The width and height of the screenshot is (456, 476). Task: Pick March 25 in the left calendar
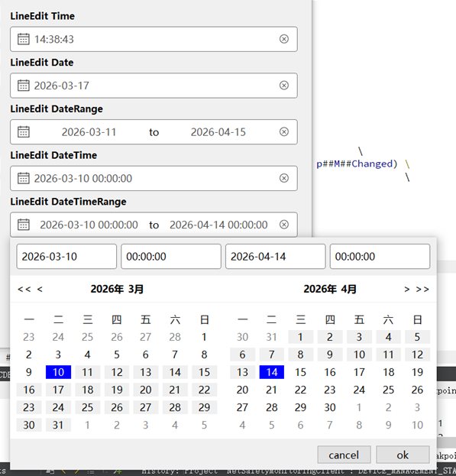87,407
